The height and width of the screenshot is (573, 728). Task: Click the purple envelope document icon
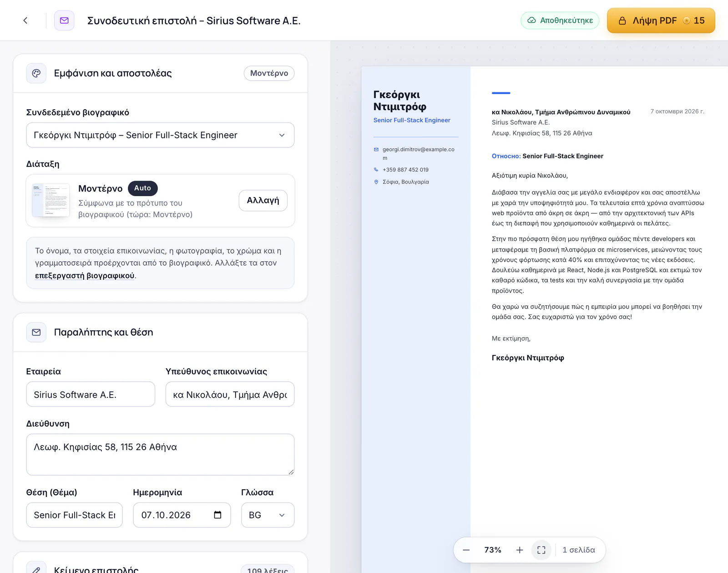64,20
